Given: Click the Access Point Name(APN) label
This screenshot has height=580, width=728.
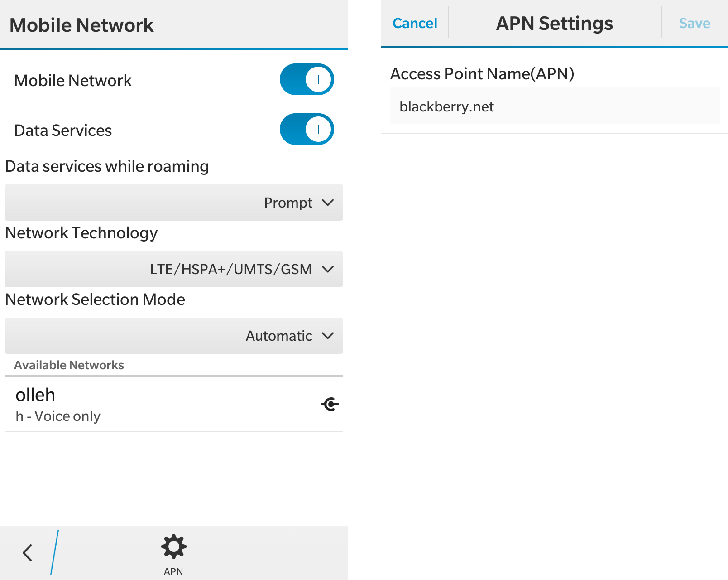Looking at the screenshot, I should (x=482, y=74).
